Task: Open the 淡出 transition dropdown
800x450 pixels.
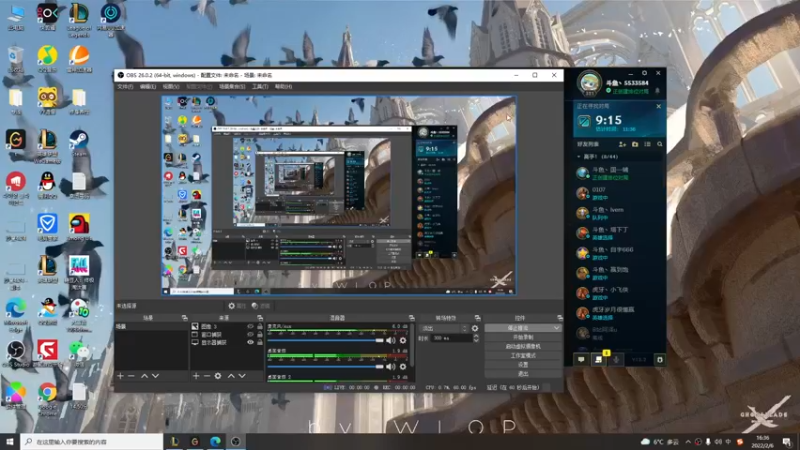Action: (x=443, y=329)
